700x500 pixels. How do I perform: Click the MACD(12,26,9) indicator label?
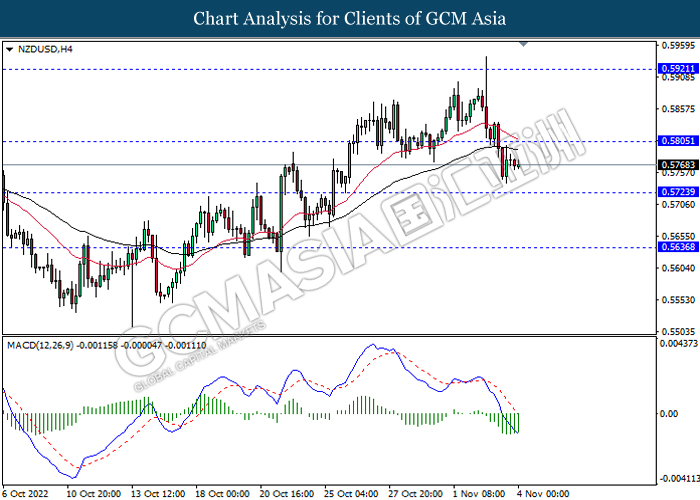pyautogui.click(x=40, y=345)
